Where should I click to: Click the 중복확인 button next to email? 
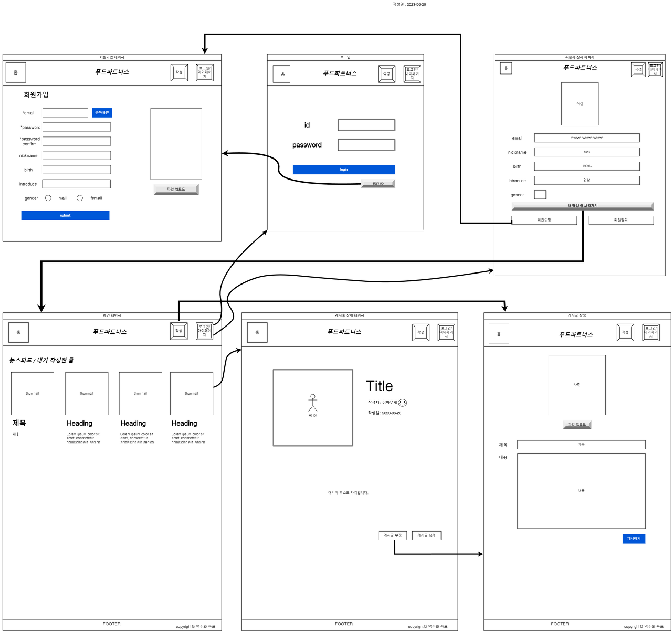point(103,112)
